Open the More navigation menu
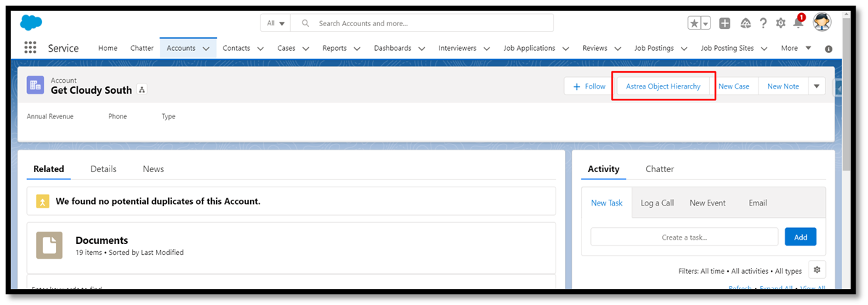 pyautogui.click(x=796, y=48)
